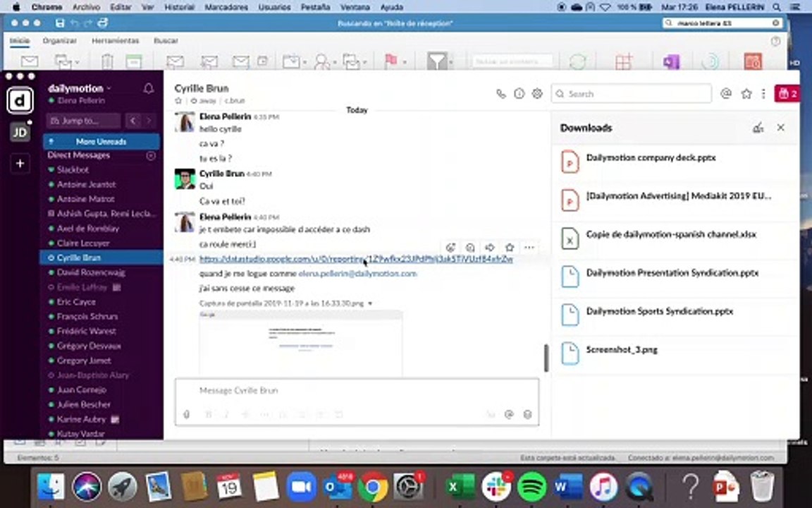Start a thread on the link message
The width and height of the screenshot is (812, 508).
pyautogui.click(x=470, y=248)
